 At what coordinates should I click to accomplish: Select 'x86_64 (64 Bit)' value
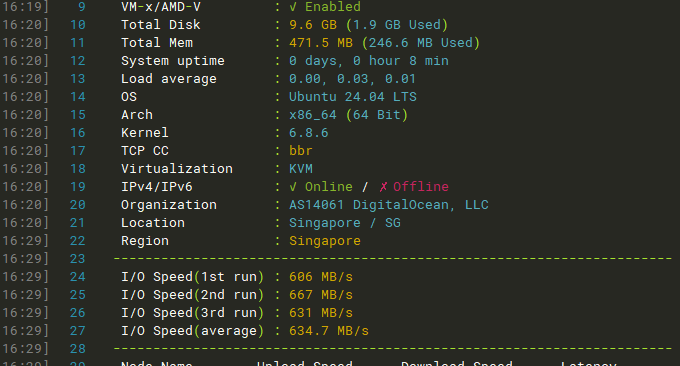point(348,114)
